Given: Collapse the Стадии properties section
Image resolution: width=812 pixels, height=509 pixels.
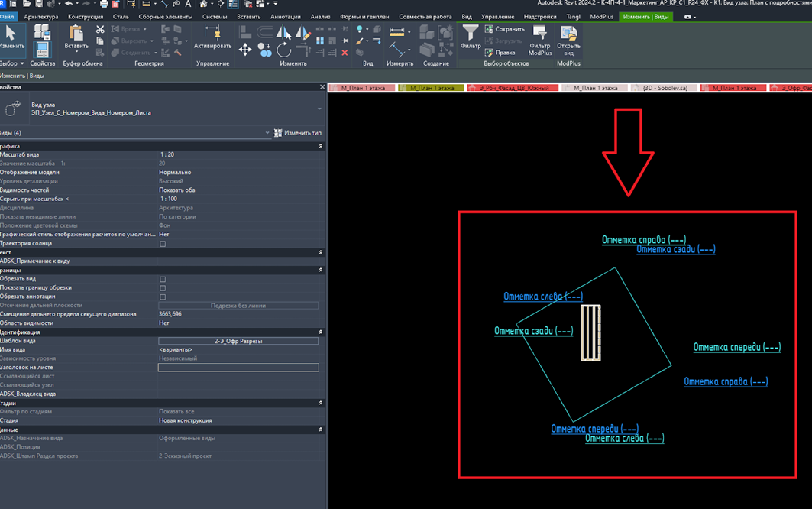Looking at the screenshot, I should coord(321,403).
